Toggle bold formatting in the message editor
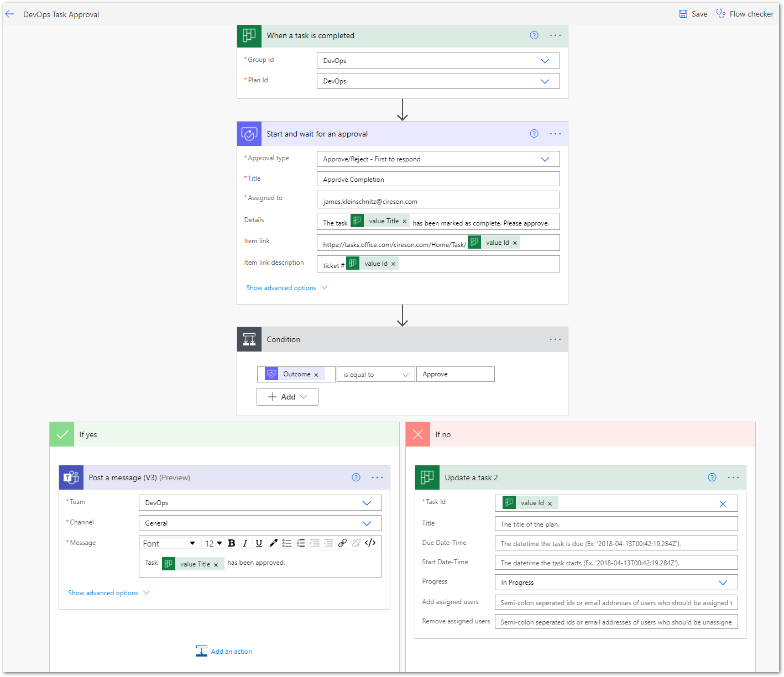This screenshot has width=784, height=677. coord(231,543)
